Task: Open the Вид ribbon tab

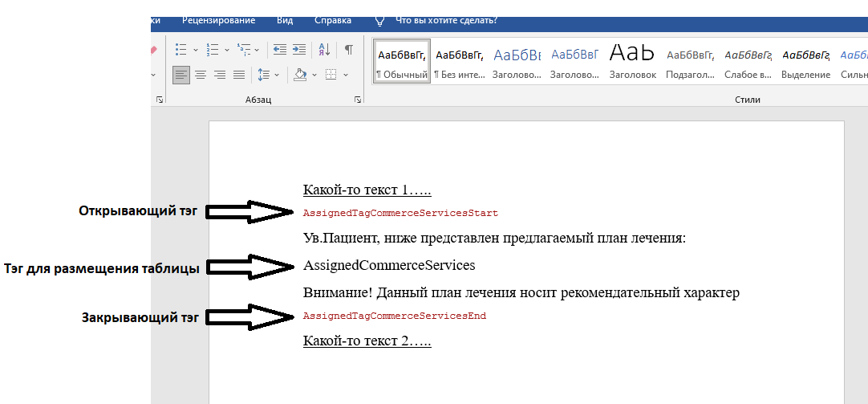Action: click(x=285, y=21)
